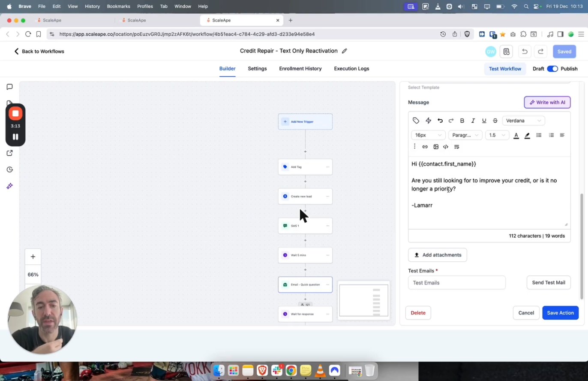Click the Write with AI button

(547, 103)
